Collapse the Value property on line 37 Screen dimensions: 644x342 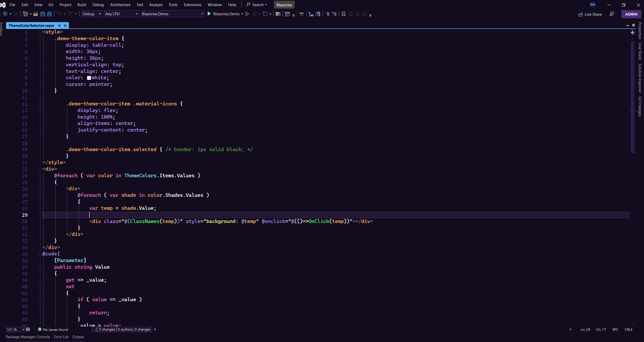(x=40, y=267)
